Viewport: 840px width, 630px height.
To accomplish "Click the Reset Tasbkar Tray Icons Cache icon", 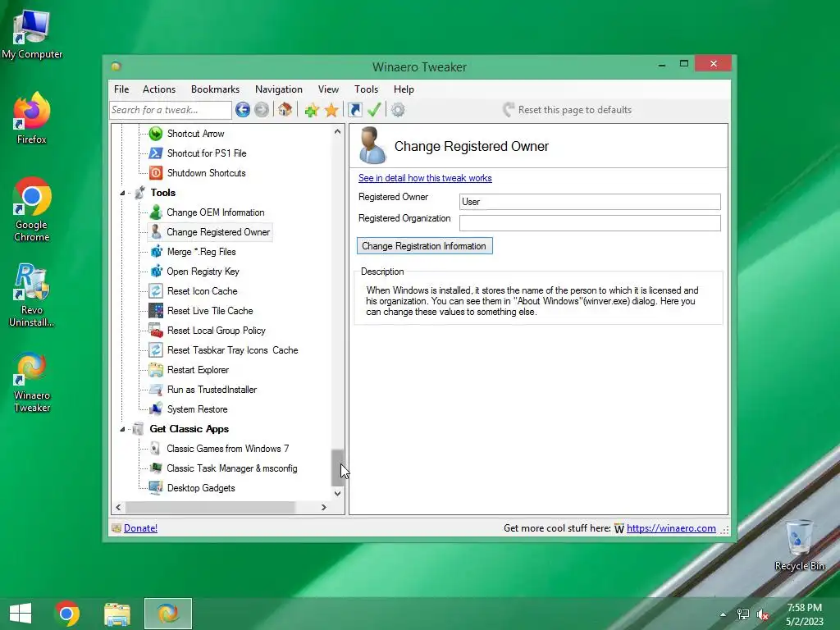I will coord(155,349).
